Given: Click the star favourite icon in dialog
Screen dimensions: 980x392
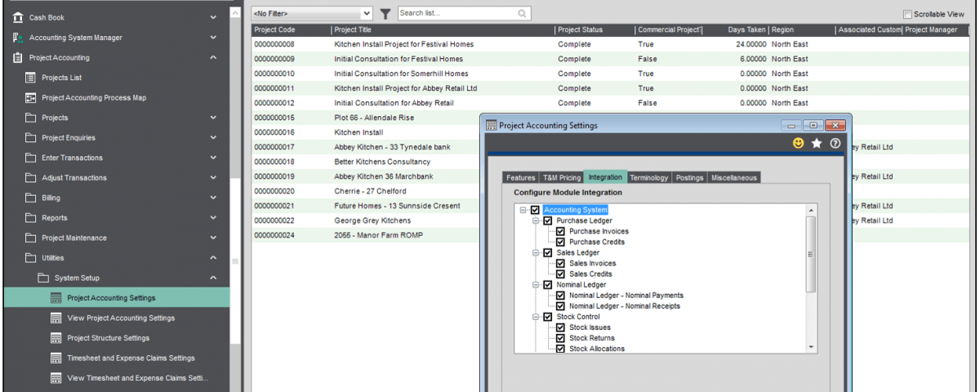Looking at the screenshot, I should pos(817,143).
